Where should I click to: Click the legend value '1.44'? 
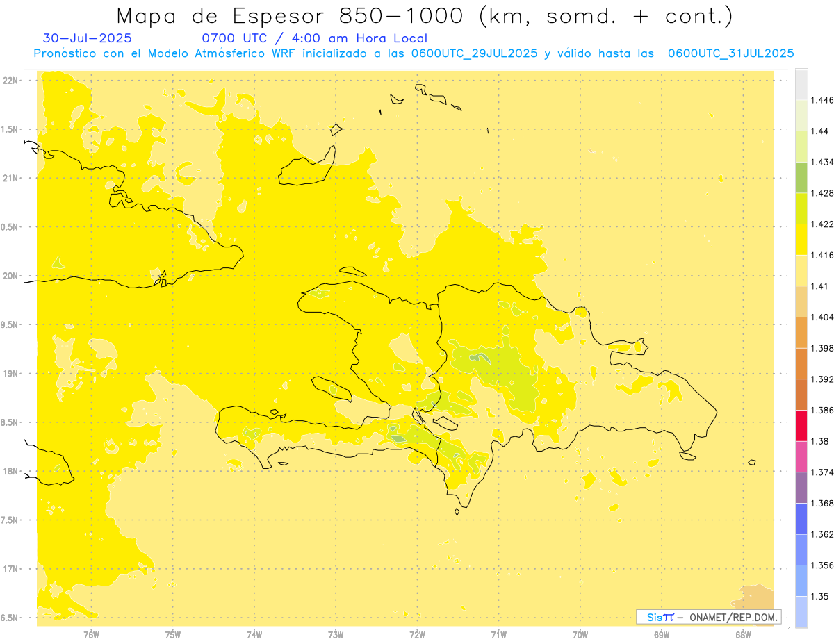(x=820, y=131)
